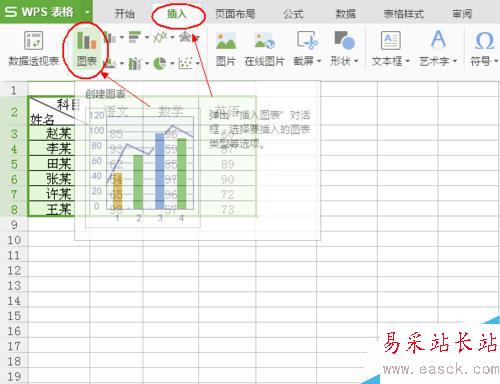Switch to the 页面布局 tab
The width and height of the screenshot is (500, 384).
[x=235, y=14]
